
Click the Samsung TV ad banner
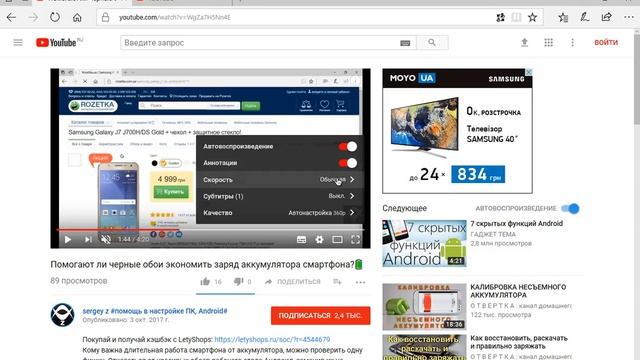tap(457, 131)
